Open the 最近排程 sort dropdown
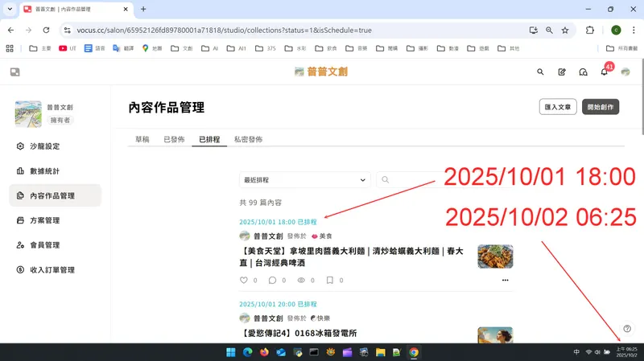 [305, 179]
